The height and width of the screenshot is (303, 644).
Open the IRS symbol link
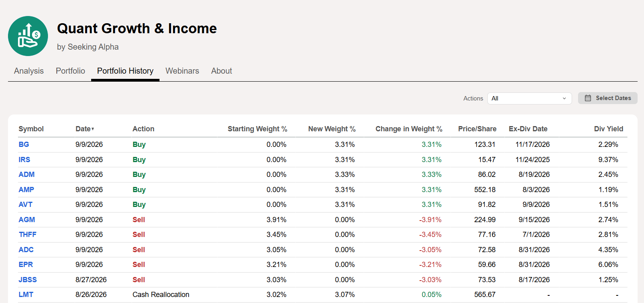[24, 160]
